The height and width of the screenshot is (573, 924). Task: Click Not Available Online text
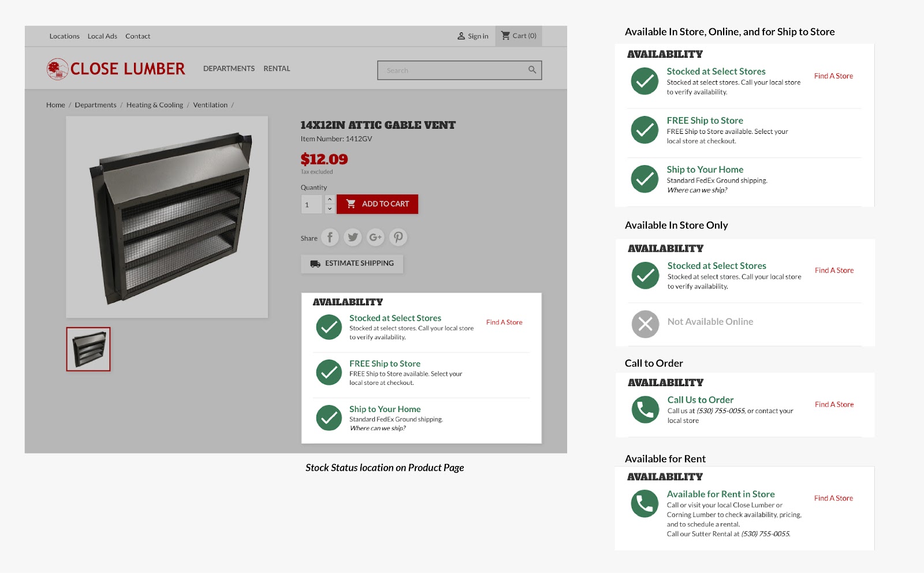710,322
